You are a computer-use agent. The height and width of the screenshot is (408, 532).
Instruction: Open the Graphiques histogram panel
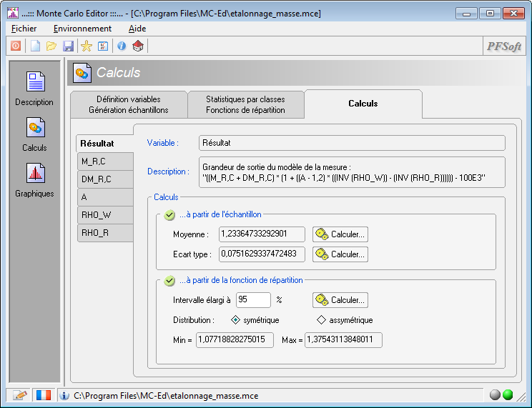click(x=34, y=179)
